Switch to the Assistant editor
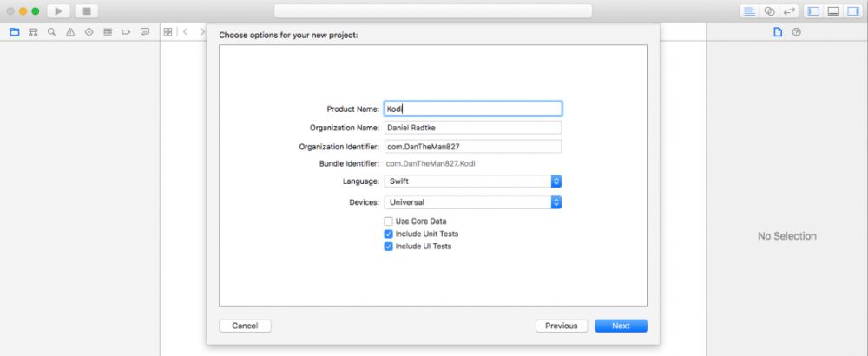868x356 pixels. pyautogui.click(x=769, y=11)
